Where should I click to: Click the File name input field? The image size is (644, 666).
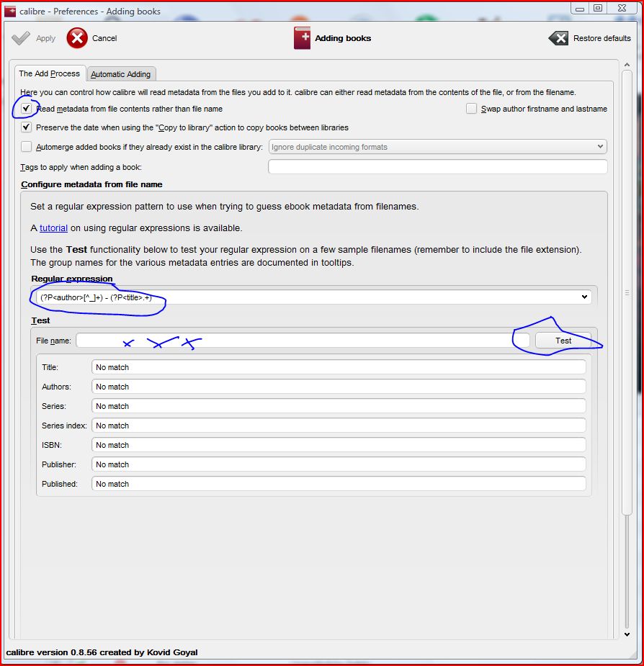point(303,341)
